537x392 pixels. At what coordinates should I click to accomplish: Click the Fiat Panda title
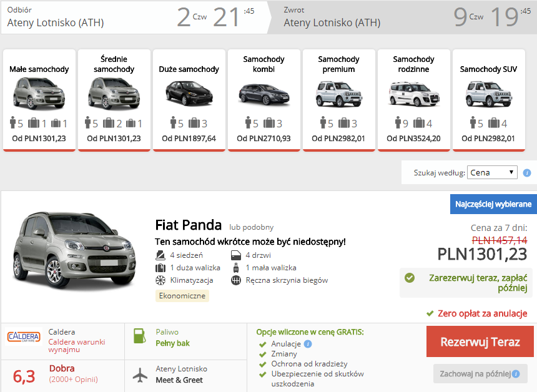[189, 225]
